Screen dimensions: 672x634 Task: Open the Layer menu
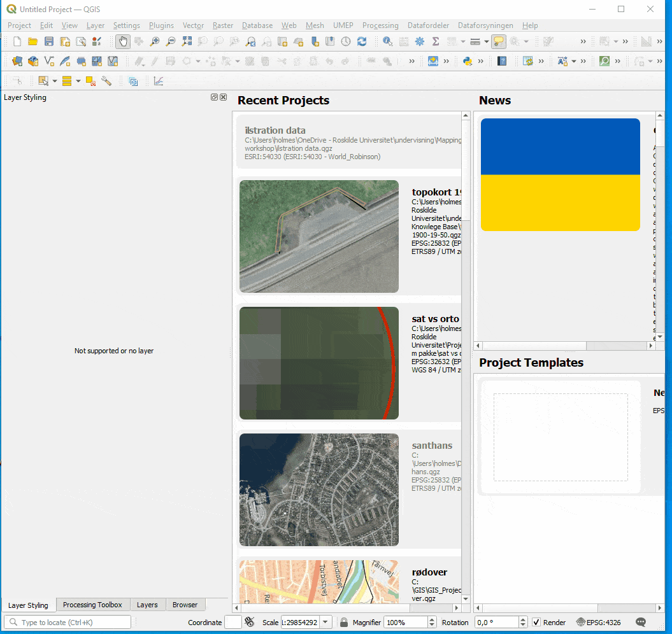95,25
